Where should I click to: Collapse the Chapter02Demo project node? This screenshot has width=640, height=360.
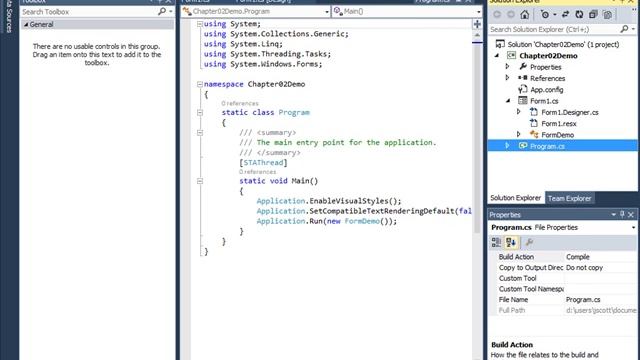pos(497,56)
